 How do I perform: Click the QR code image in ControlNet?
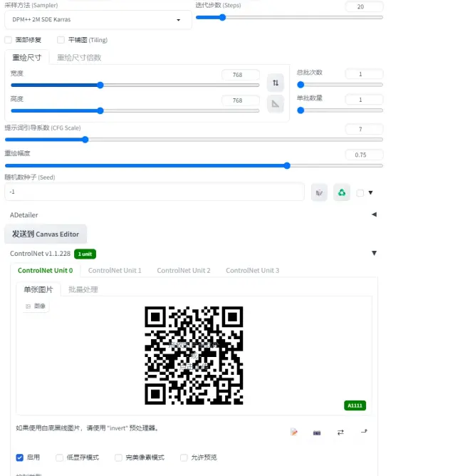194,356
